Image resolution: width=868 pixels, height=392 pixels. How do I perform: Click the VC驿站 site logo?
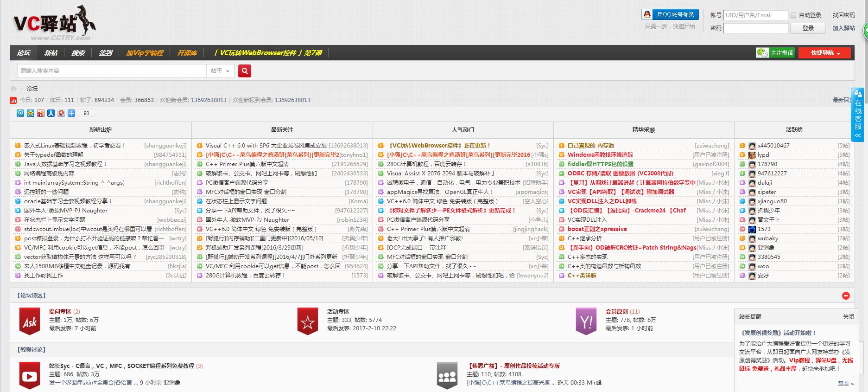click(54, 23)
